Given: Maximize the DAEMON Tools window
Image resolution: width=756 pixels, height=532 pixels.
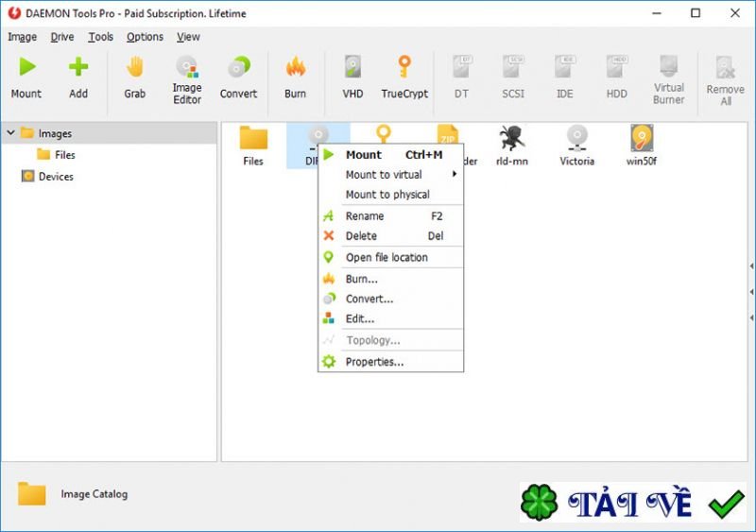Looking at the screenshot, I should coord(696,13).
